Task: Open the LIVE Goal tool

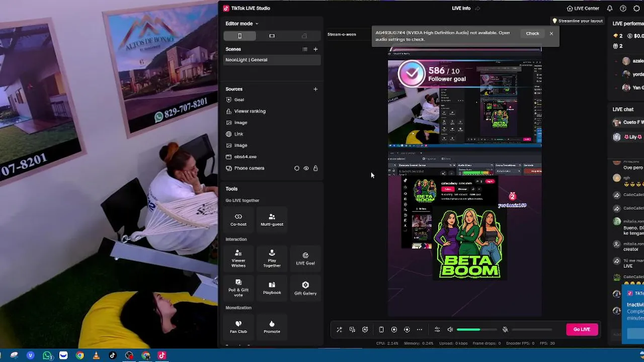Action: pos(305,258)
